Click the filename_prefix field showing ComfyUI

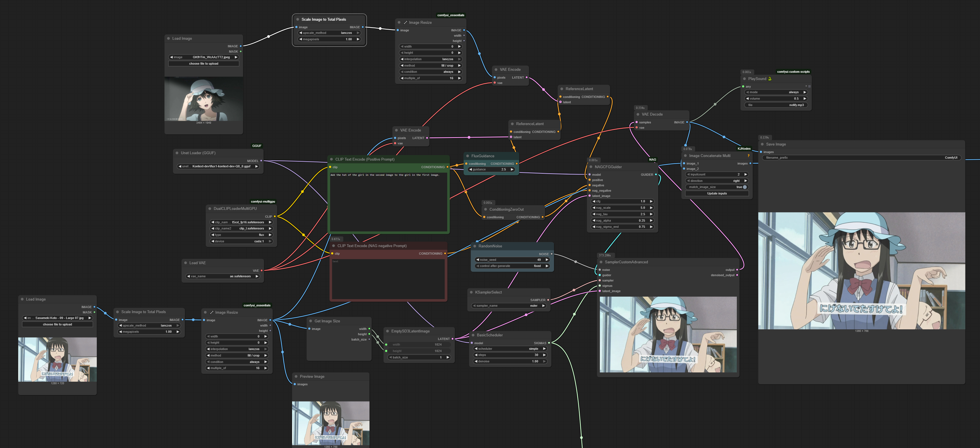tap(861, 158)
